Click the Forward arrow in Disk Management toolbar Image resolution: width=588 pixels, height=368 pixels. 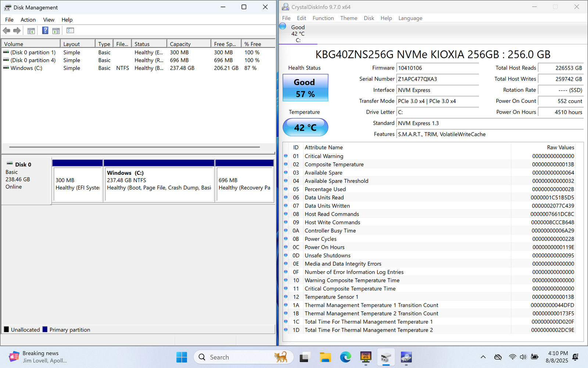point(17,31)
